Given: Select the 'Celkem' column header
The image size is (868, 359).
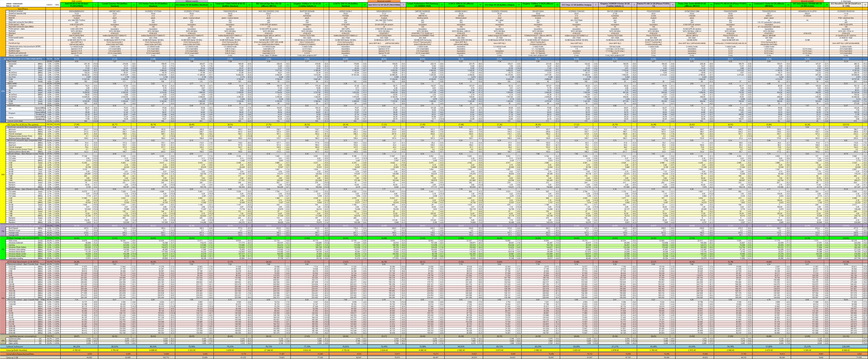Looking at the screenshot, I should point(49,5).
